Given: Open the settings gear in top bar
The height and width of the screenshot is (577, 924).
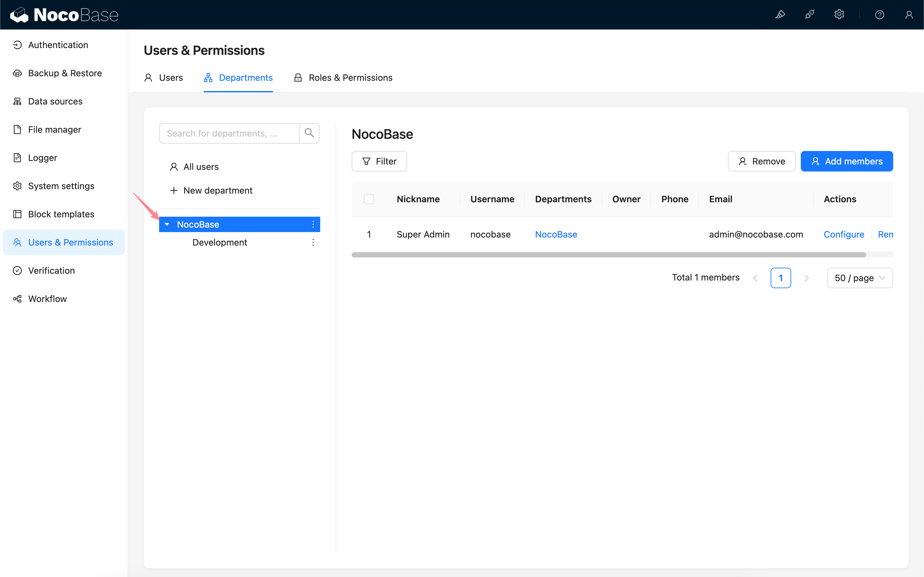Looking at the screenshot, I should tap(839, 14).
